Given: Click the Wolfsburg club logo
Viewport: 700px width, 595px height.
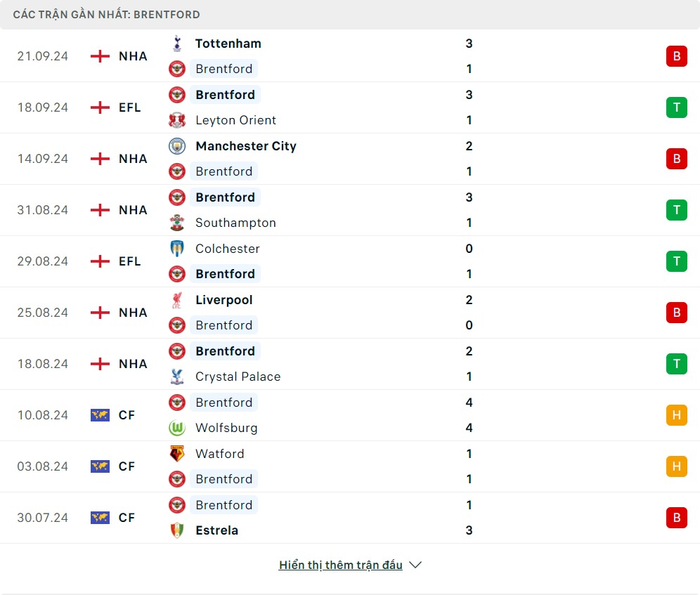Looking at the screenshot, I should click(x=177, y=428).
